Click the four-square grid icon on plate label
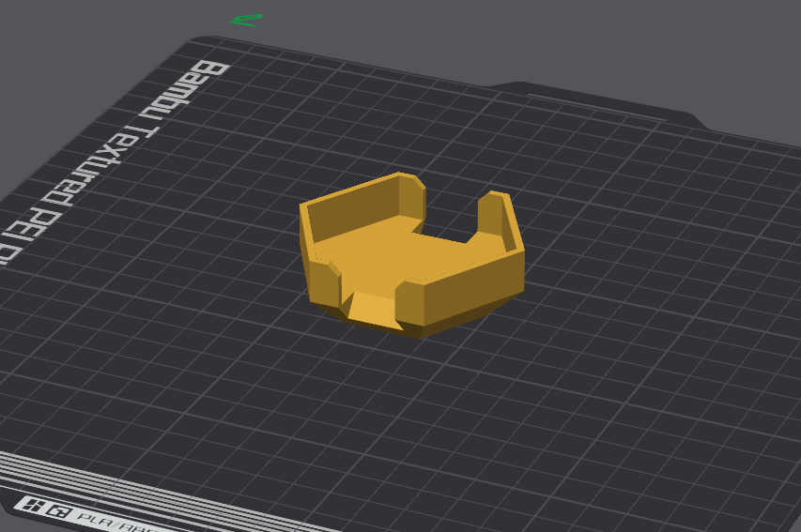This screenshot has width=801, height=532. click(x=33, y=506)
